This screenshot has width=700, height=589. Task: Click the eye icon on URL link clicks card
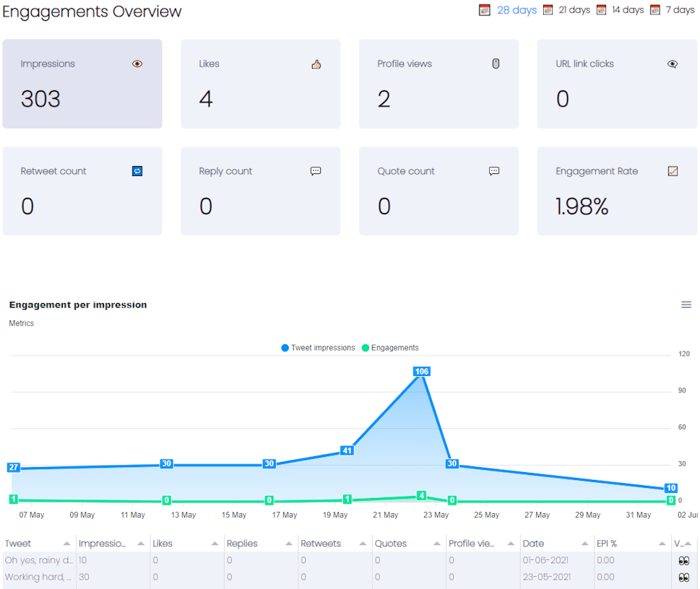(673, 64)
